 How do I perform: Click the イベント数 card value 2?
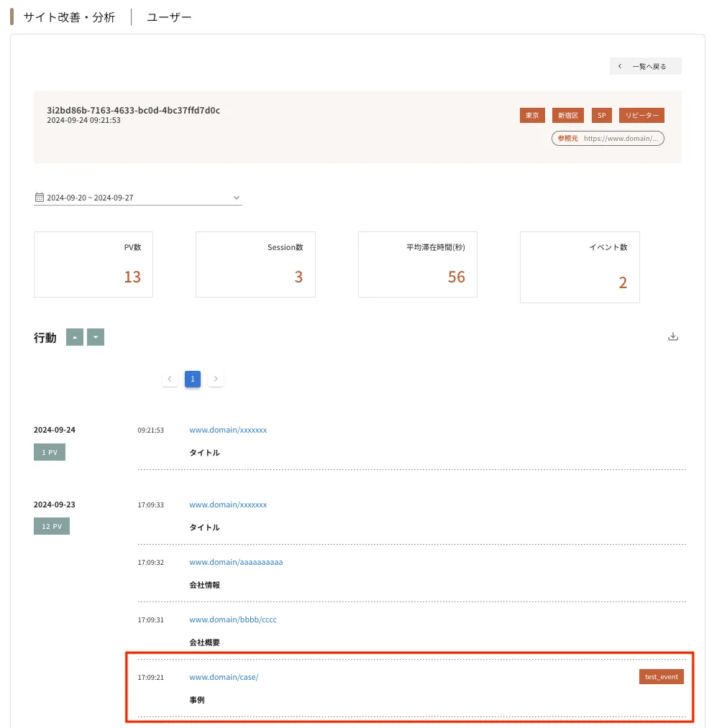(x=623, y=282)
